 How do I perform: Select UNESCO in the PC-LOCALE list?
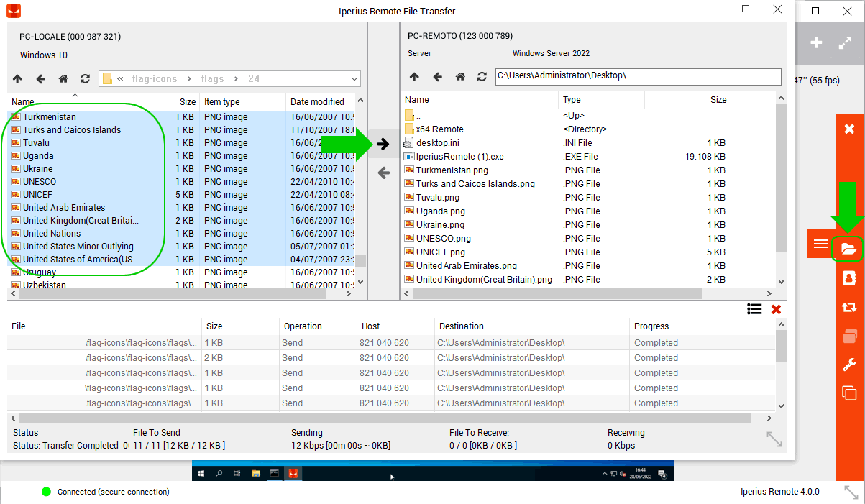pyautogui.click(x=39, y=182)
